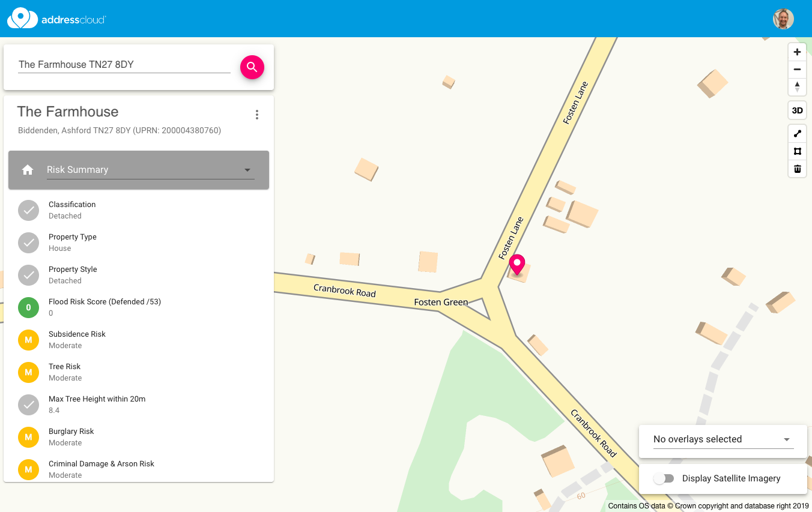The width and height of the screenshot is (812, 512).
Task: Click the Subsidence Risk M badge
Action: [28, 340]
